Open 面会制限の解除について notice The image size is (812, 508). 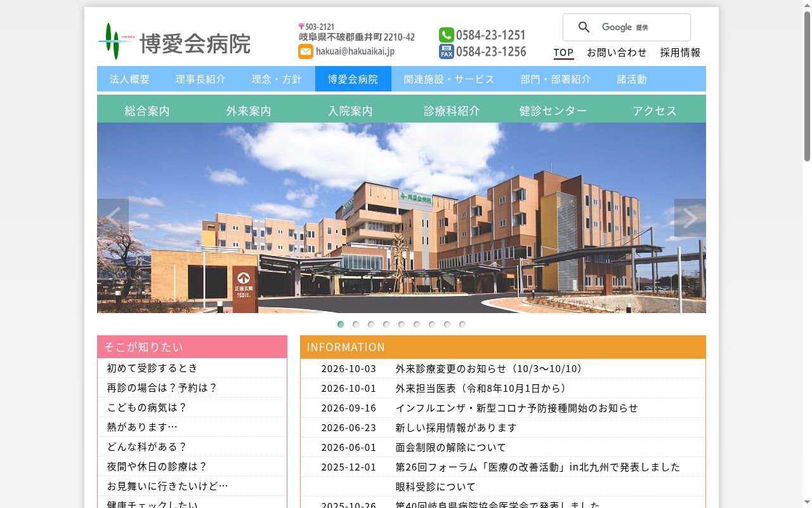click(451, 448)
